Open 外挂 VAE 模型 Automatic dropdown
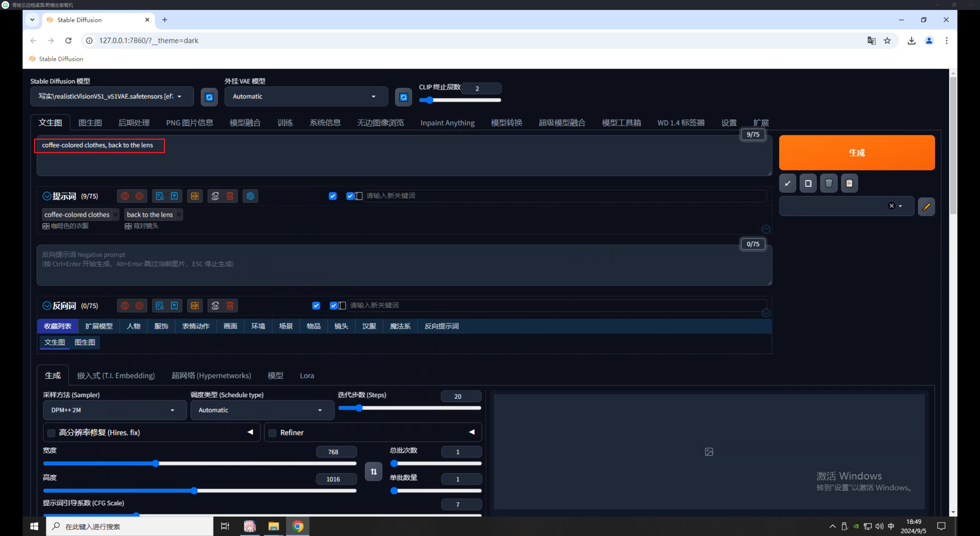 (306, 96)
